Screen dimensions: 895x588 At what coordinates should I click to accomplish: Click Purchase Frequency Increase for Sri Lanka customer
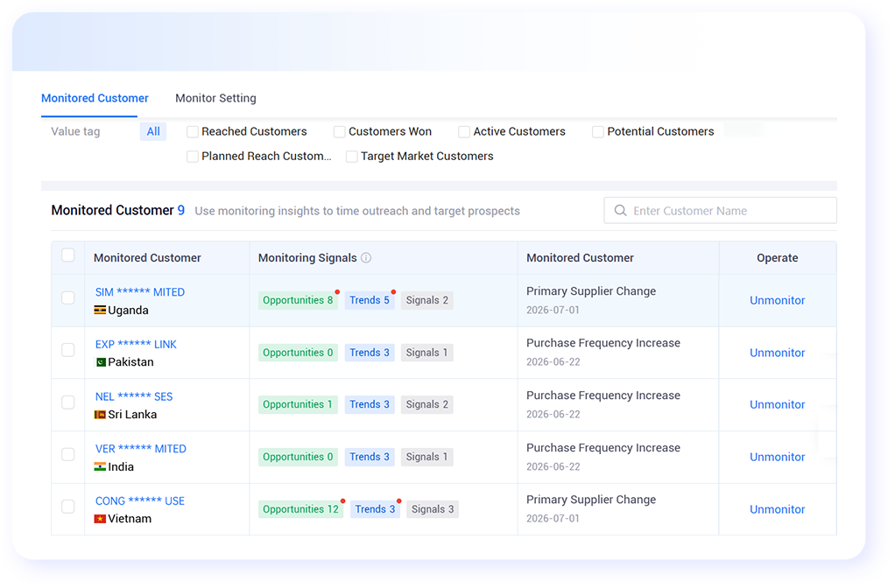603,395
